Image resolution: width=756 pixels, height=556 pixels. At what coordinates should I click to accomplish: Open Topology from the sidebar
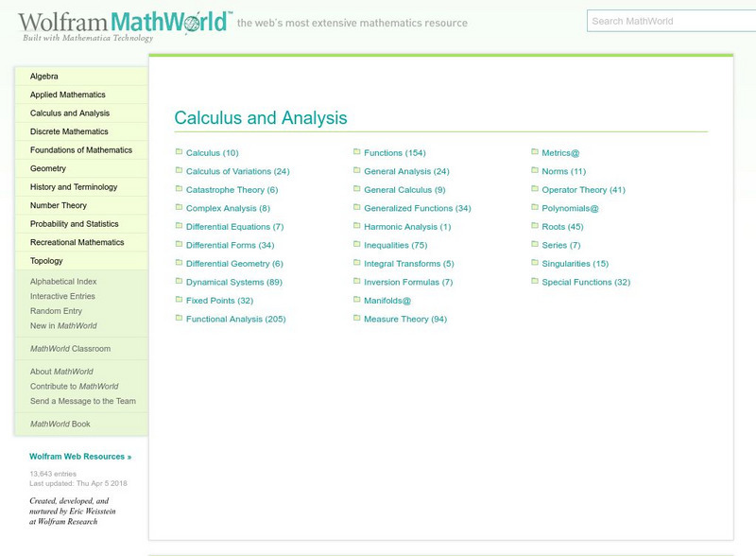(46, 261)
